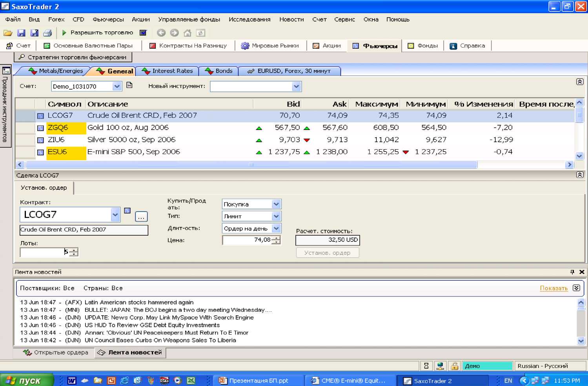Click the home icon in toolbar
The width and height of the screenshot is (588, 386).
[188, 33]
